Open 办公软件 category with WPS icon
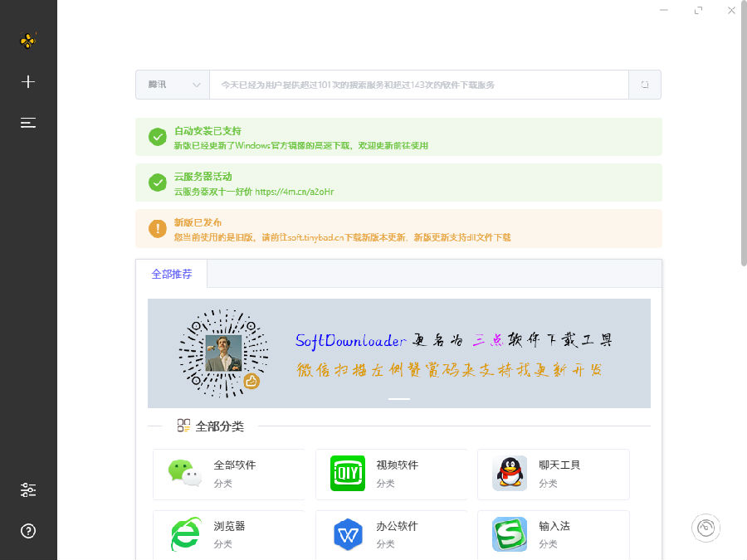 click(391, 534)
